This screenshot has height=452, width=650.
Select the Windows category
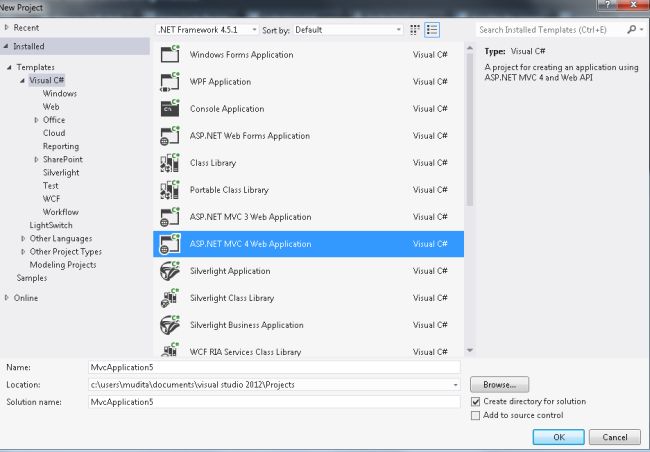[60, 93]
